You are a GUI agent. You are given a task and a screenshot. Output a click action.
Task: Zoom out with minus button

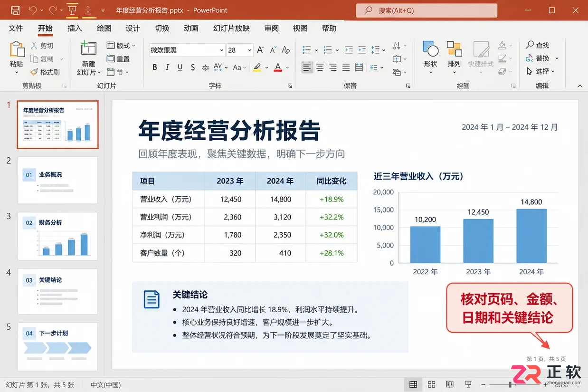tap(483, 384)
